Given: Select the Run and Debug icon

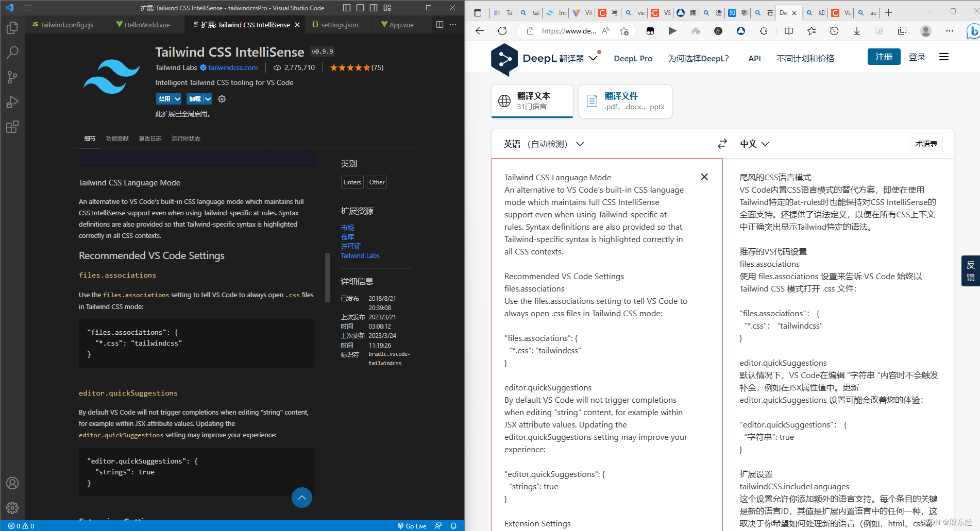Looking at the screenshot, I should point(12,102).
